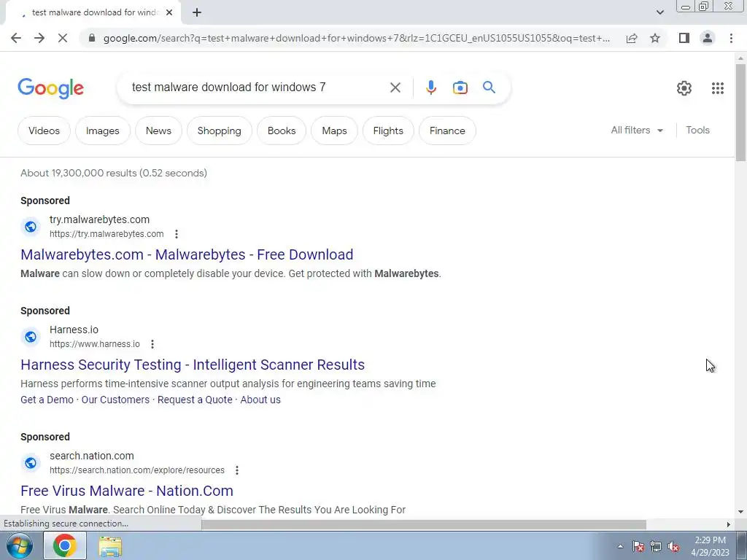Open Windows Explorer from taskbar
This screenshot has width=747, height=560.
point(110,546)
